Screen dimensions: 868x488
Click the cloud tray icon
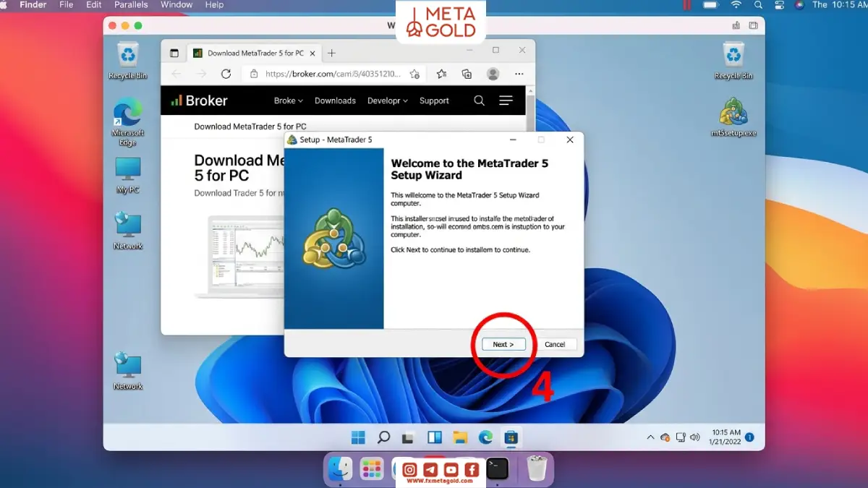tap(665, 437)
